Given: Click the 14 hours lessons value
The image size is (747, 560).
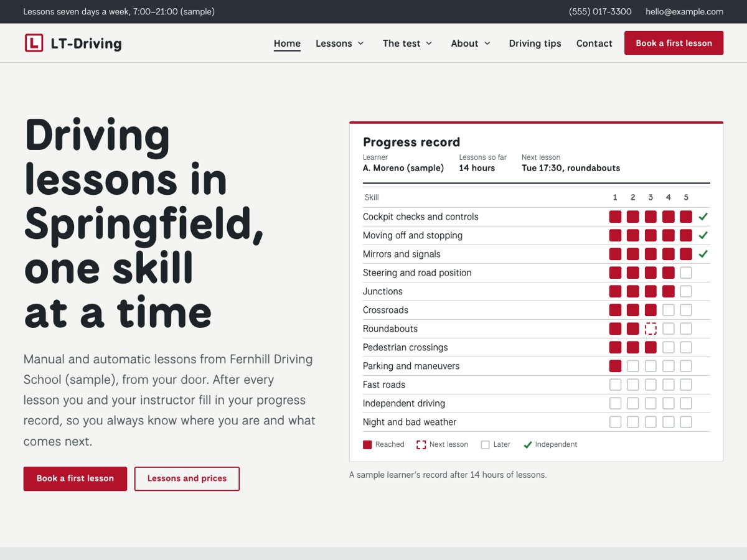Looking at the screenshot, I should click(477, 168).
